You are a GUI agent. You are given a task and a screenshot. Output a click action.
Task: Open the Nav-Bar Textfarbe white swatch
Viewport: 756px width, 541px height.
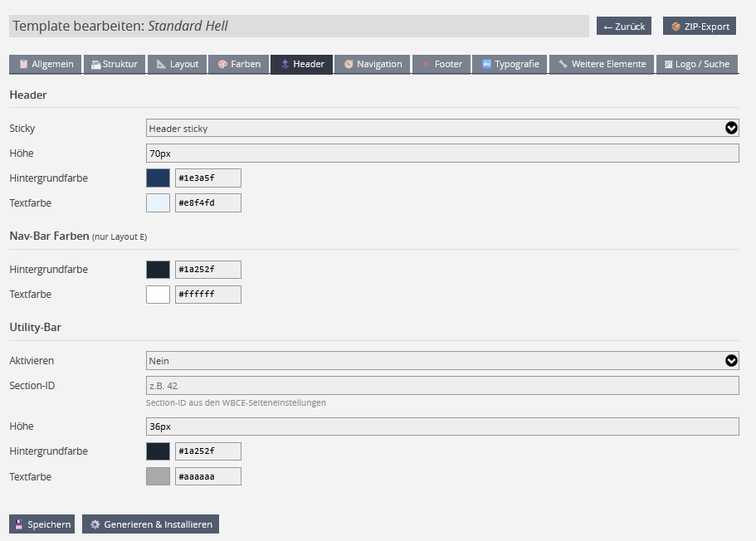[x=159, y=295]
